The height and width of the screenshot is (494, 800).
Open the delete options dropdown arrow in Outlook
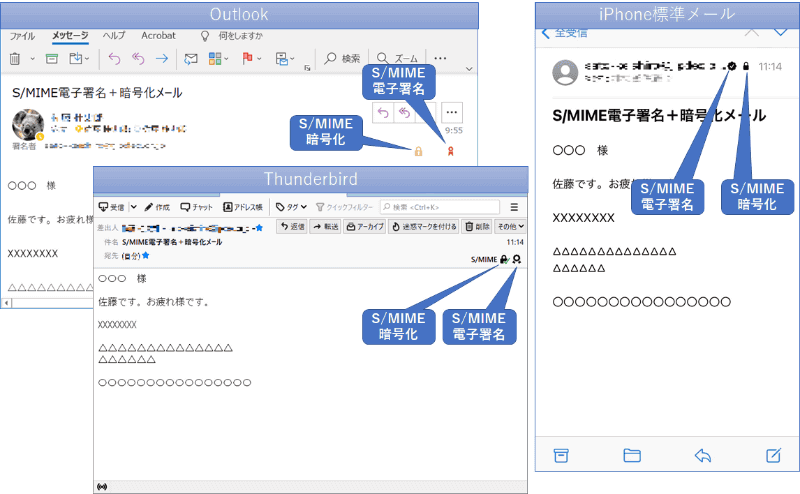coord(32,59)
